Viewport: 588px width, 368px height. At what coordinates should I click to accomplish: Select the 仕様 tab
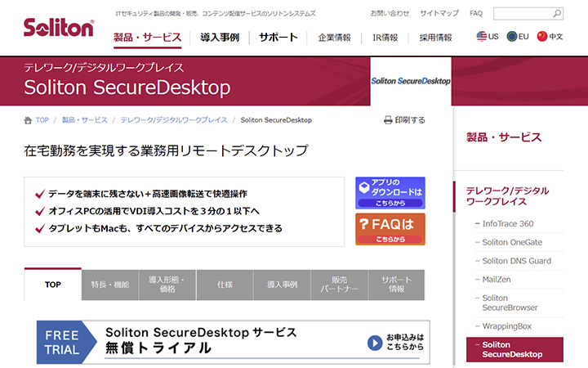[225, 285]
